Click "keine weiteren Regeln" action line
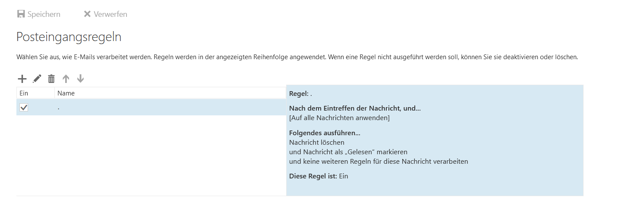 click(379, 162)
